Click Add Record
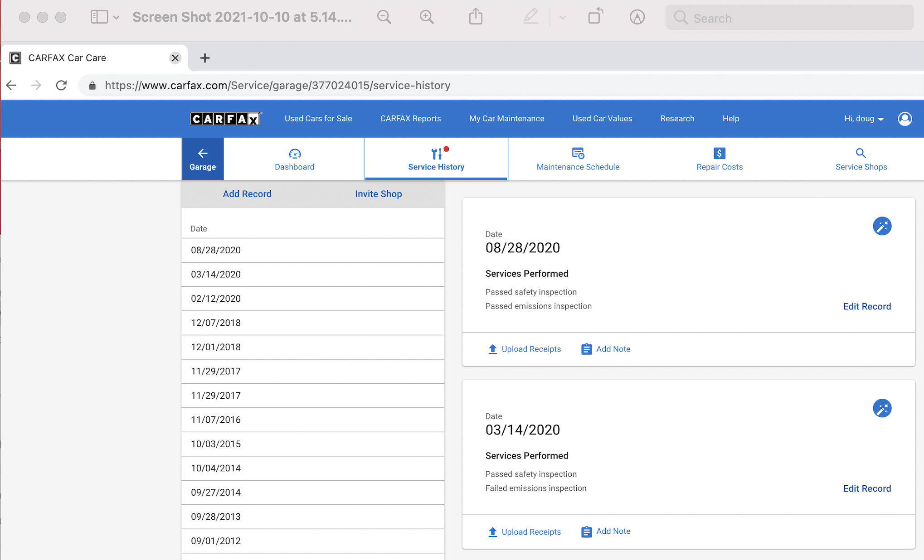 [x=247, y=194]
